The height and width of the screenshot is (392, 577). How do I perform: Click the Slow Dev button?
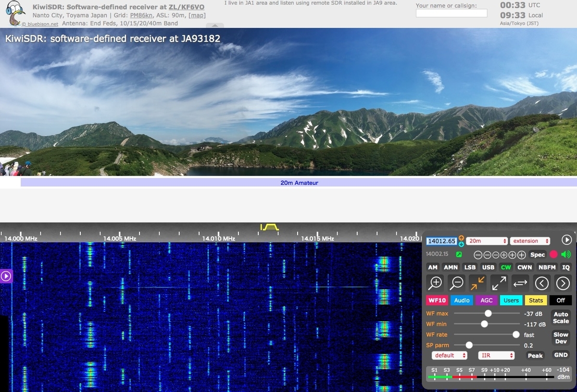coord(561,338)
